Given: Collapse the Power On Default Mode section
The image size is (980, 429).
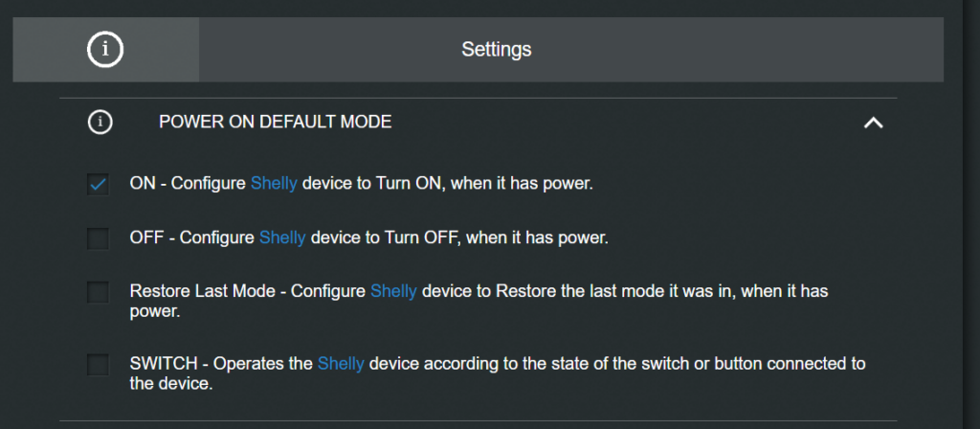Looking at the screenshot, I should [873, 123].
